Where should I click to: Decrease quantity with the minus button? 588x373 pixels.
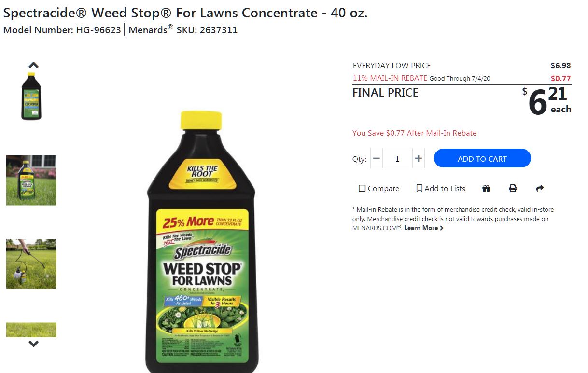pyautogui.click(x=377, y=158)
